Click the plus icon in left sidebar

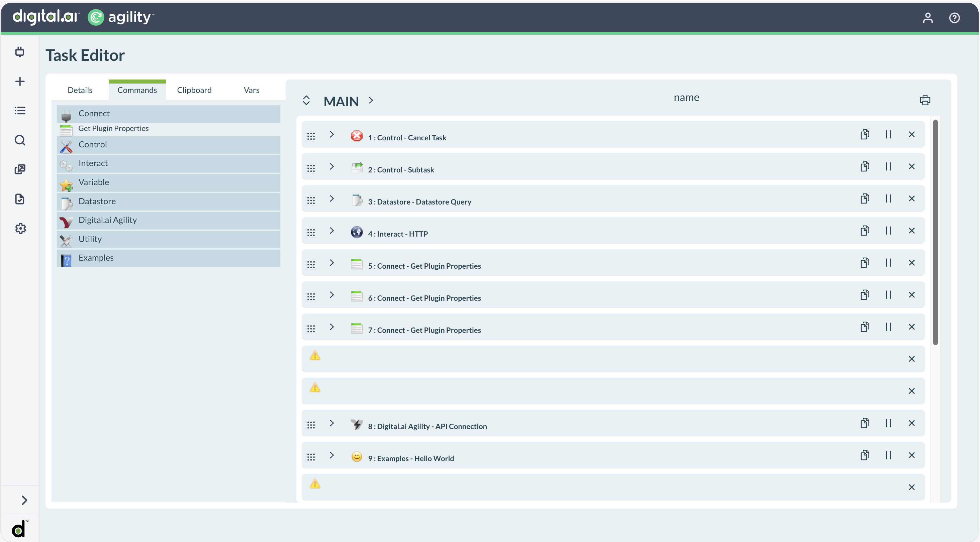[20, 81]
